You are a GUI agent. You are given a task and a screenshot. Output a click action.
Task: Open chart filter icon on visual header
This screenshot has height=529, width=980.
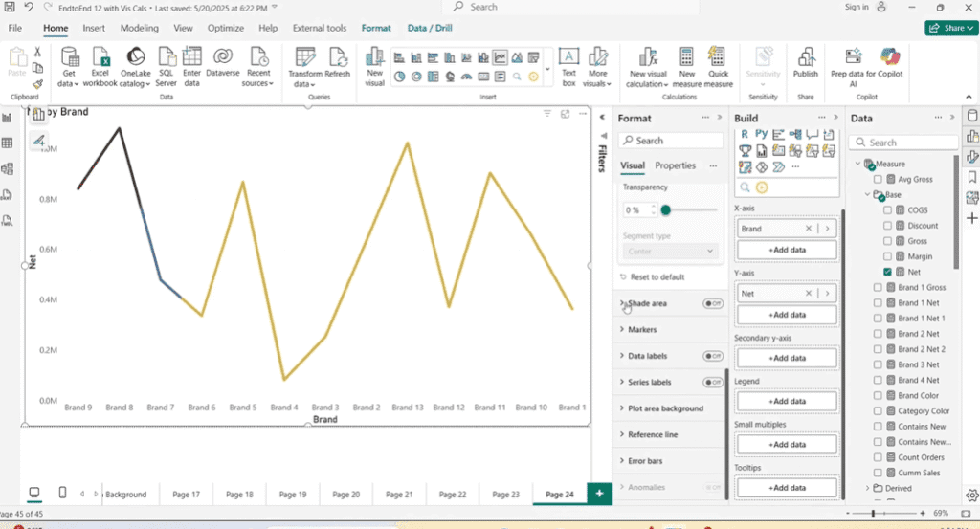(546, 114)
